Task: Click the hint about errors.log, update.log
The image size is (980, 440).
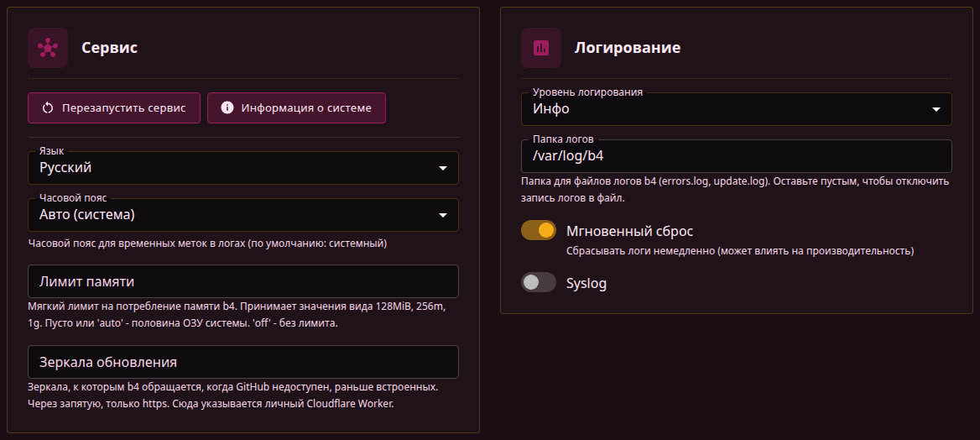Action: click(x=735, y=190)
